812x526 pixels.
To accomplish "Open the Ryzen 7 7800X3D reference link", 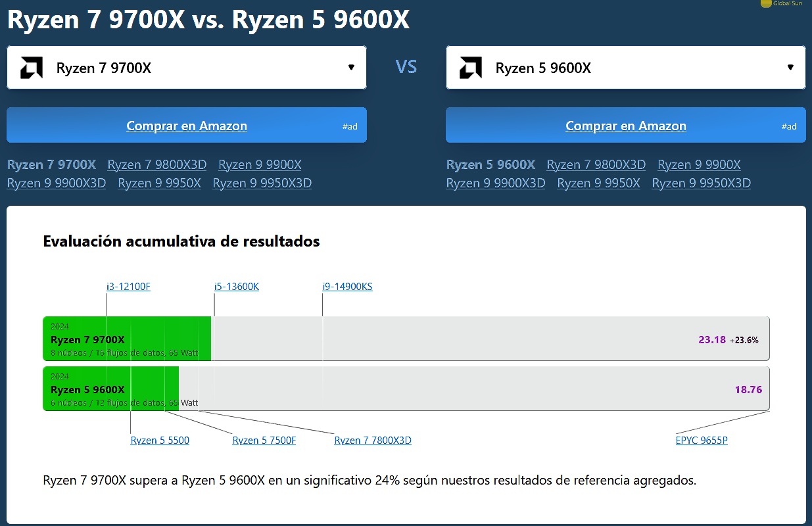I will pyautogui.click(x=373, y=440).
